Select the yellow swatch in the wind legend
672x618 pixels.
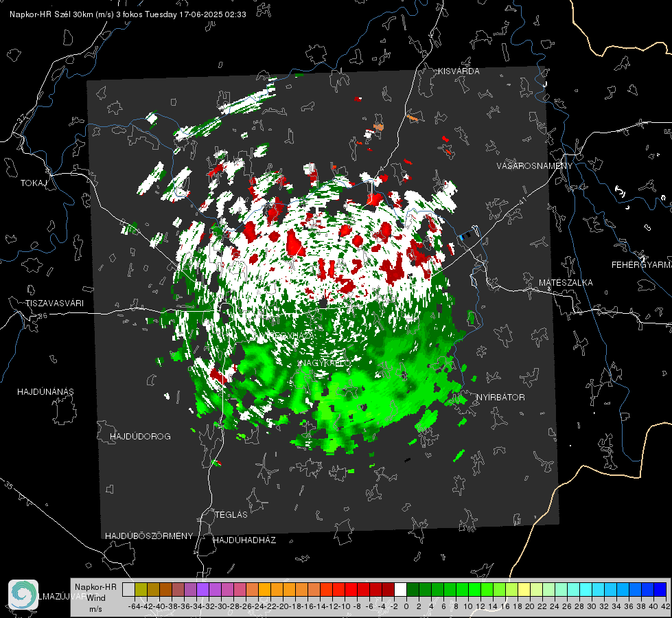[524, 590]
